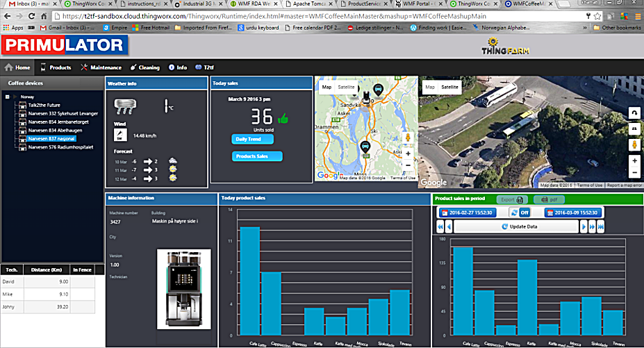This screenshot has height=348, width=644.
Task: Click Terms of Use on satellite map
Action: coord(589,185)
